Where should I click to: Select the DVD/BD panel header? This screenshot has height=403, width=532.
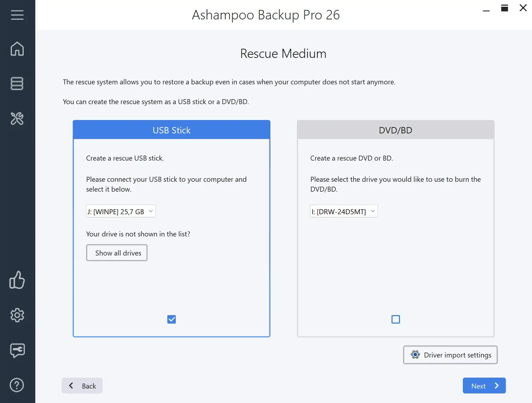click(x=395, y=130)
